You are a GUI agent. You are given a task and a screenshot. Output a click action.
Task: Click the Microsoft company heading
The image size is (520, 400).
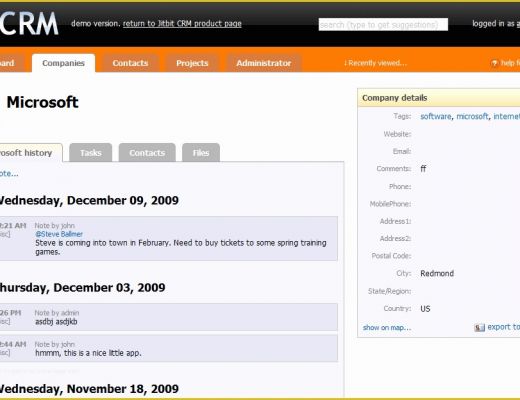(43, 102)
